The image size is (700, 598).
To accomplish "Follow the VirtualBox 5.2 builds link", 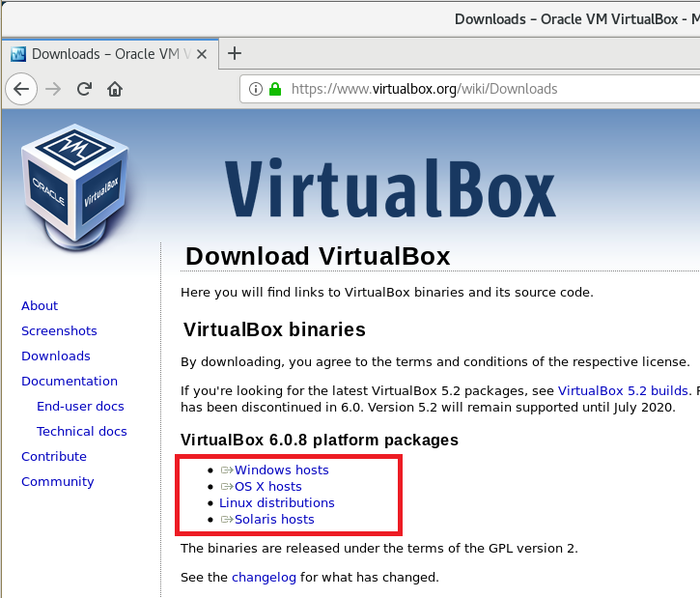I will [x=623, y=390].
